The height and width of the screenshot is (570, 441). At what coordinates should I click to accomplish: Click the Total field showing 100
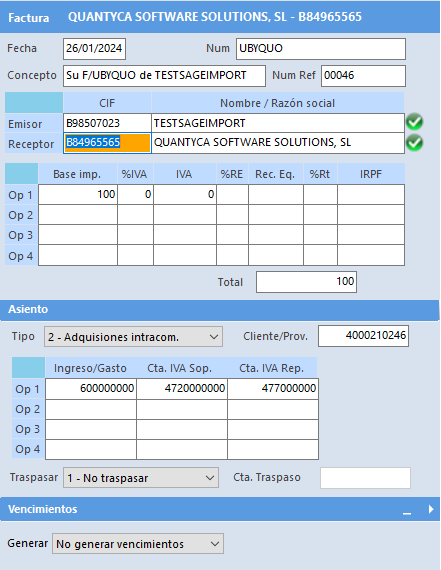point(306,282)
